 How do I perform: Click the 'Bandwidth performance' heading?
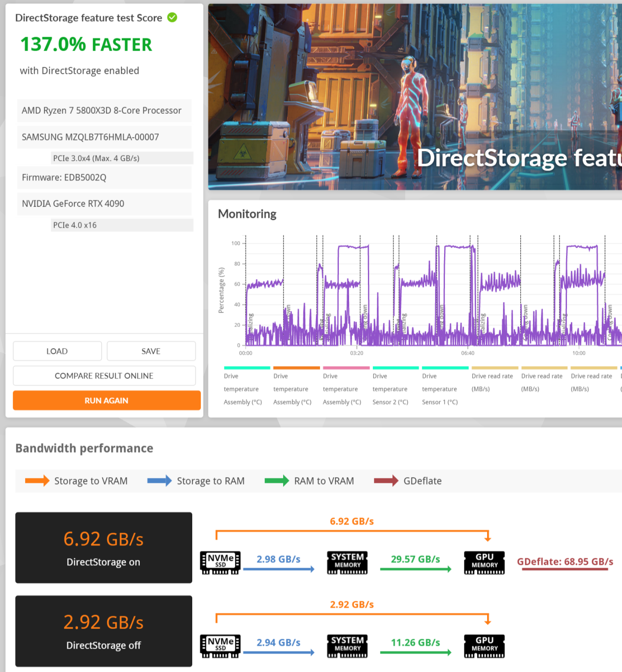(84, 448)
